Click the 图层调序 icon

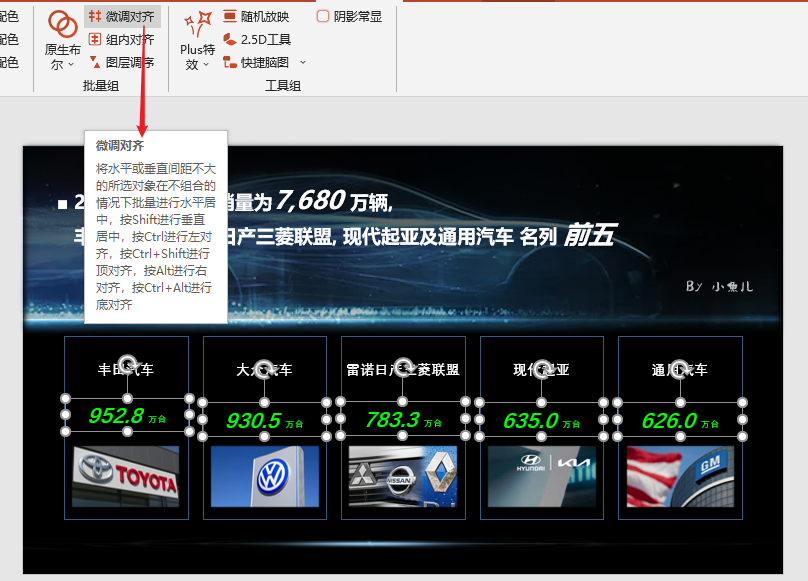tap(94, 62)
